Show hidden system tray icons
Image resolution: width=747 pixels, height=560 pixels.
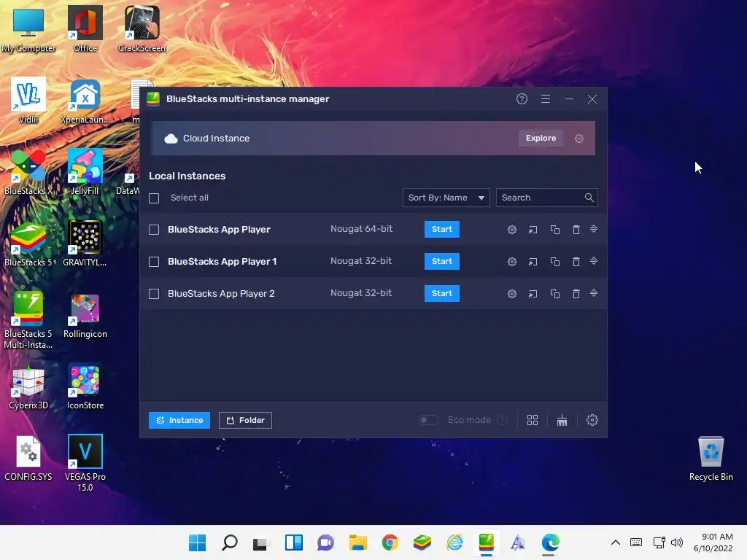[616, 542]
